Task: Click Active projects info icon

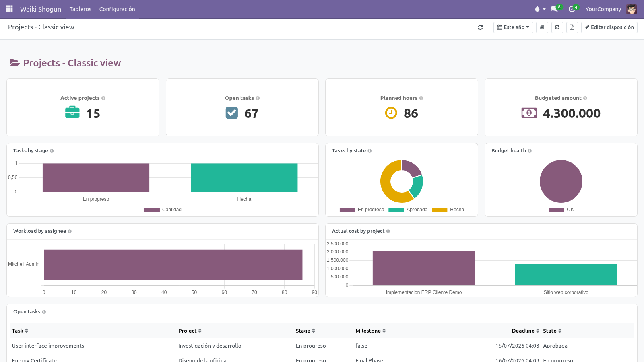Action: coord(103,98)
